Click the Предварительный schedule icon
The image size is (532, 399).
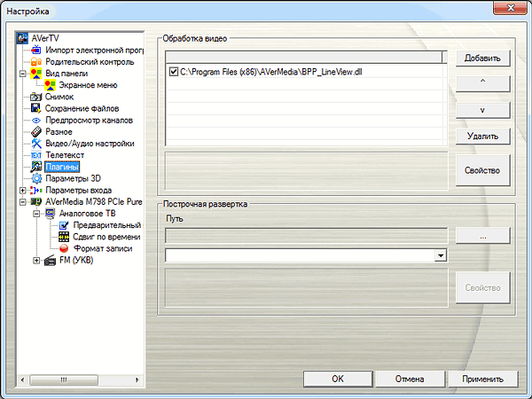tap(64, 225)
